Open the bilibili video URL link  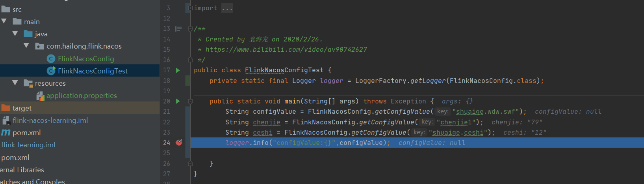pyautogui.click(x=286, y=49)
